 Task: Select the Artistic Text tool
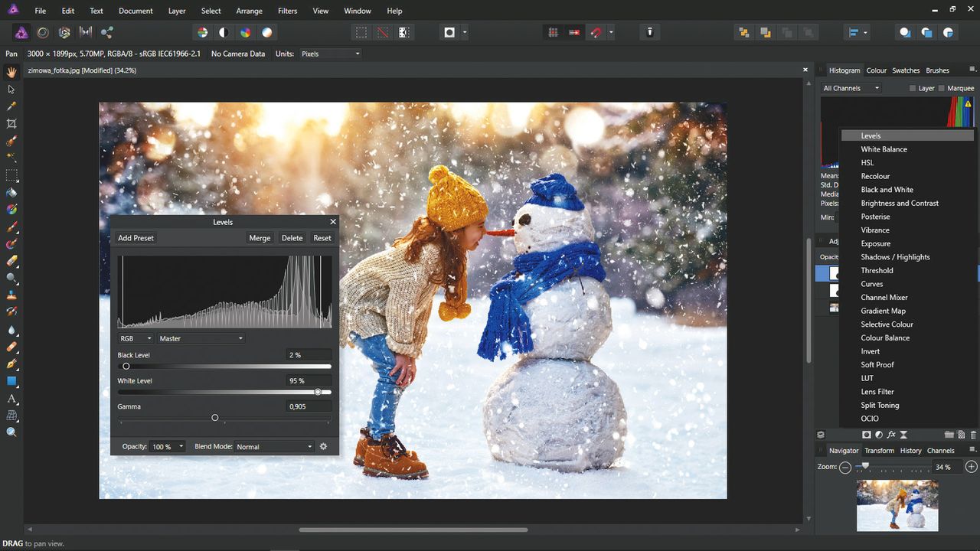(x=11, y=398)
